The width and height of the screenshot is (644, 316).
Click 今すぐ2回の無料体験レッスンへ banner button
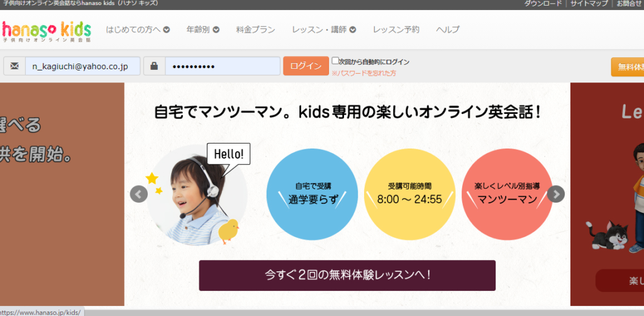(x=347, y=275)
